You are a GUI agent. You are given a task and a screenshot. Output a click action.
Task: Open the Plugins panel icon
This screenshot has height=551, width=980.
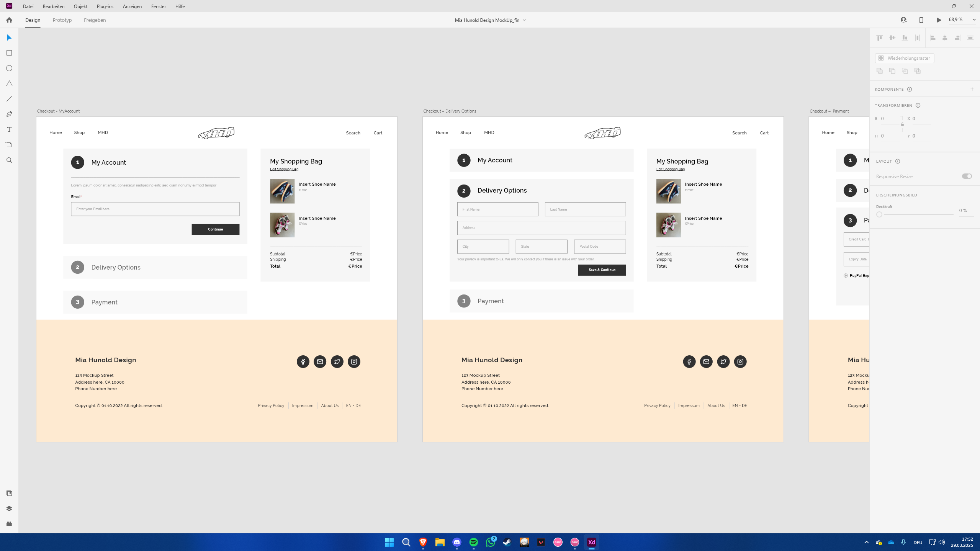pyautogui.click(x=9, y=524)
